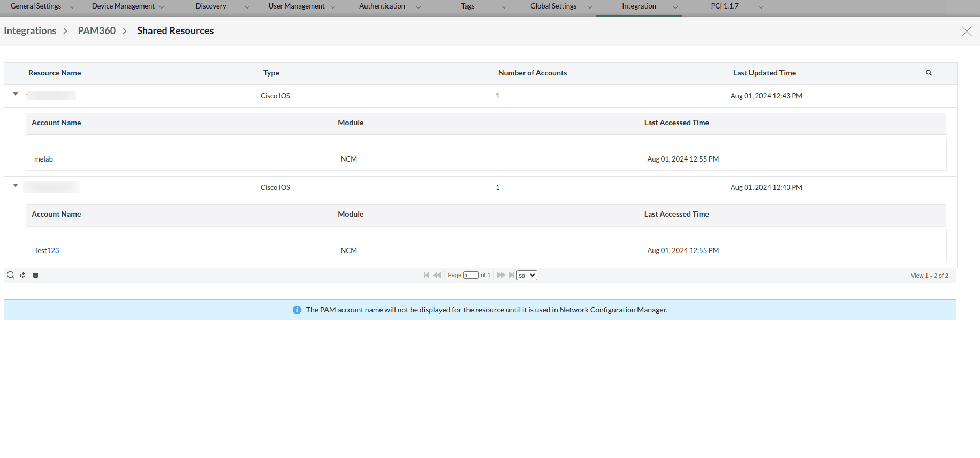
Task: Click the PAM account name notice banner
Action: coord(480,310)
